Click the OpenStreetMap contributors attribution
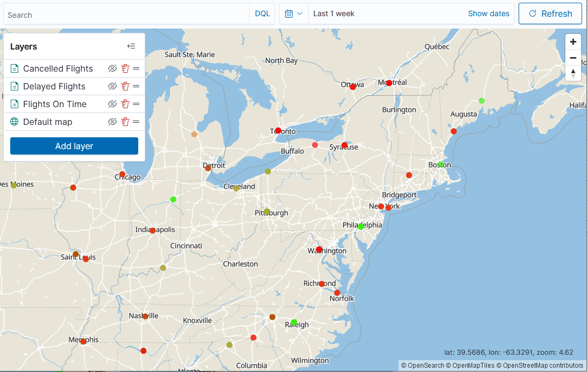Screen dimensions: 588x372 click(540, 365)
